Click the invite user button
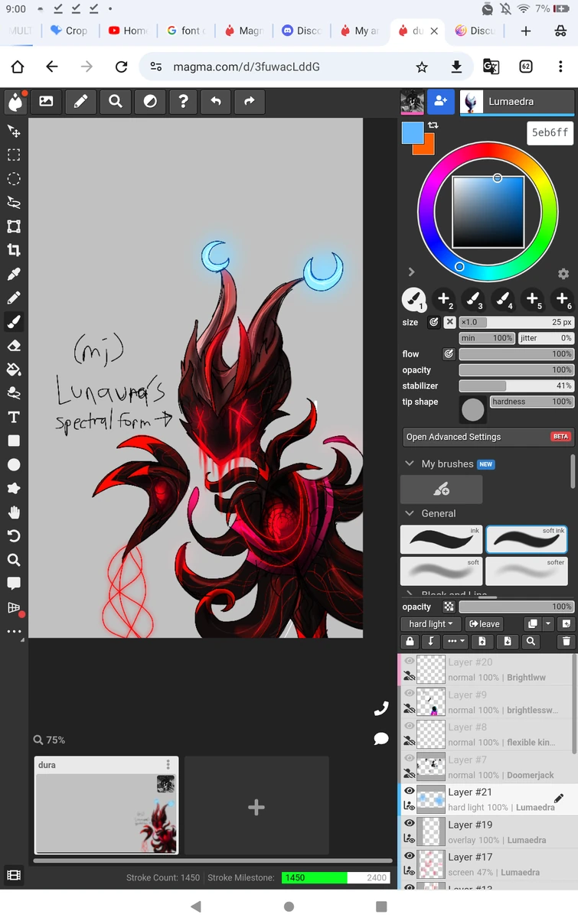Image resolution: width=578 pixels, height=924 pixels. click(x=440, y=101)
